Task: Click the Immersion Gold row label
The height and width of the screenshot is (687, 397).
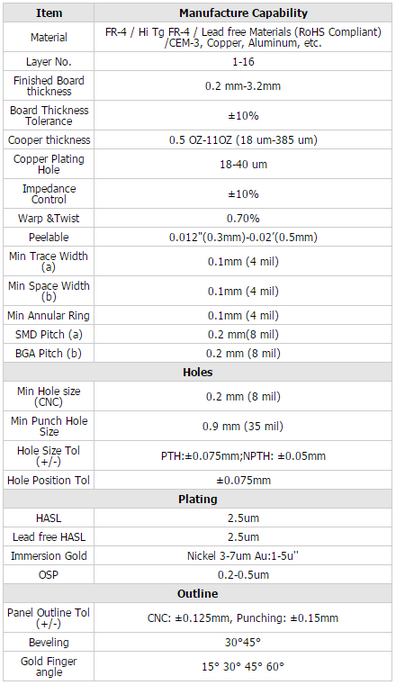Action: point(49,556)
